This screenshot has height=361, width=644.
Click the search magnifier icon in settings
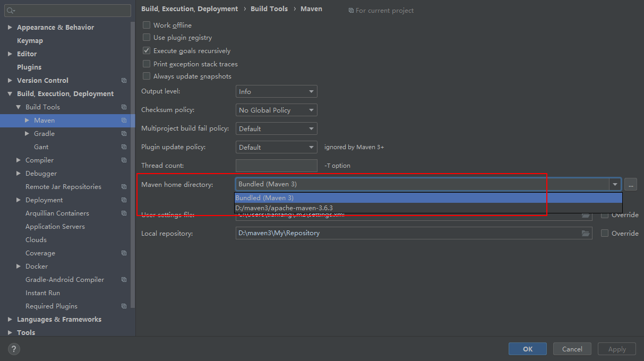(11, 11)
